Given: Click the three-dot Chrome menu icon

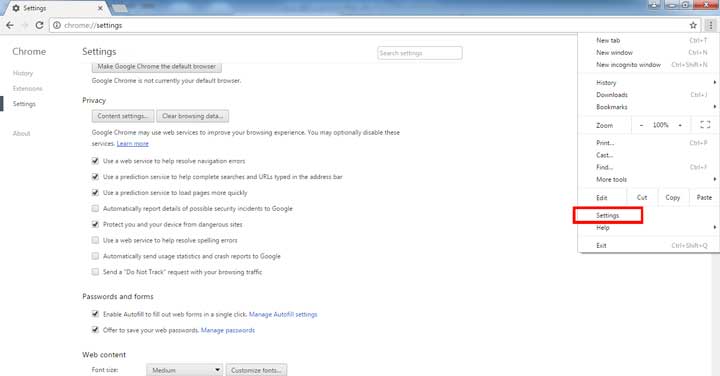Looking at the screenshot, I should pos(710,25).
